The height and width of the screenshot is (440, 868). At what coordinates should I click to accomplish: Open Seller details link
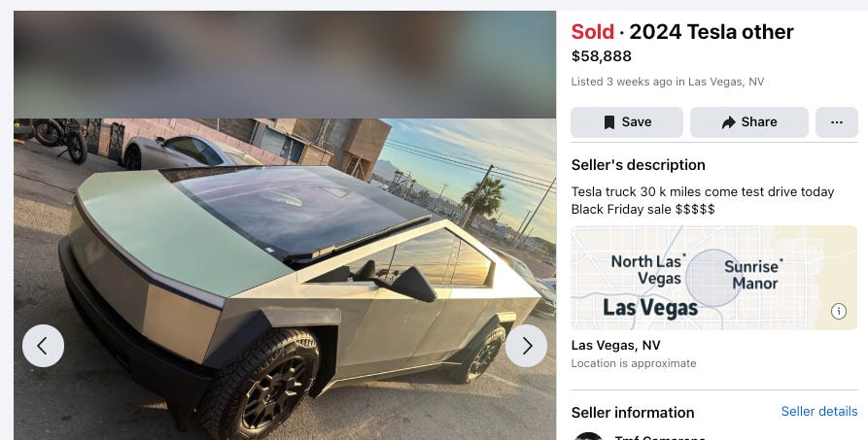click(818, 411)
